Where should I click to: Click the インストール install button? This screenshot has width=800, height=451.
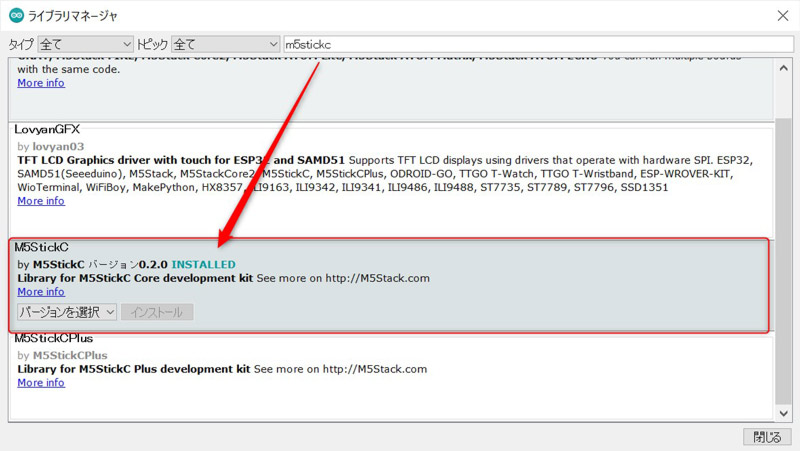click(x=157, y=312)
